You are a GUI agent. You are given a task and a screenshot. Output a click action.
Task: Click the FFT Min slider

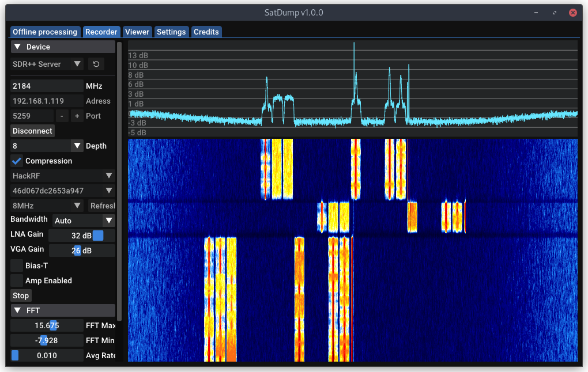pos(47,340)
